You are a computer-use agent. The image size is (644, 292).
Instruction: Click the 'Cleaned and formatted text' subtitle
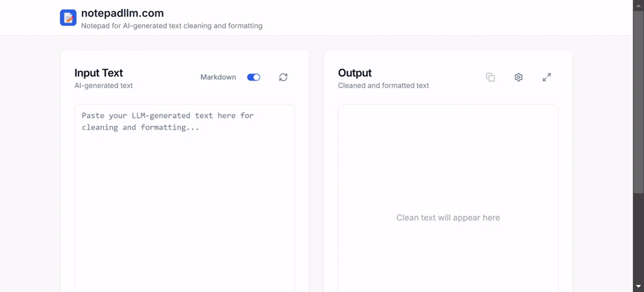click(384, 86)
